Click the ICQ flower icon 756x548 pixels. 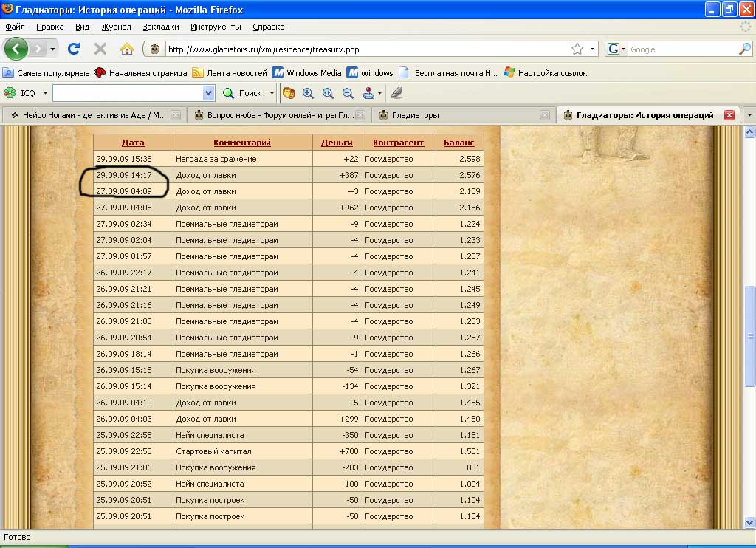10,93
